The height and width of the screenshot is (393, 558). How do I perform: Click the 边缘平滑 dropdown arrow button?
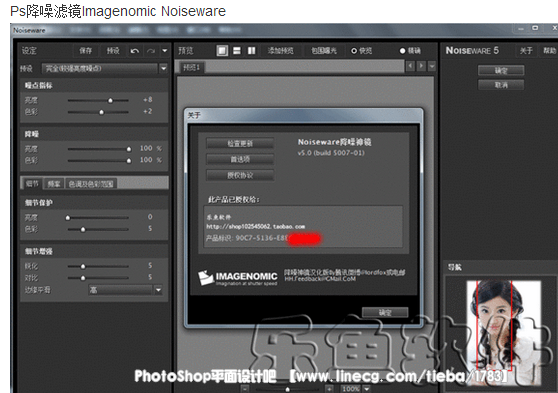point(158,290)
